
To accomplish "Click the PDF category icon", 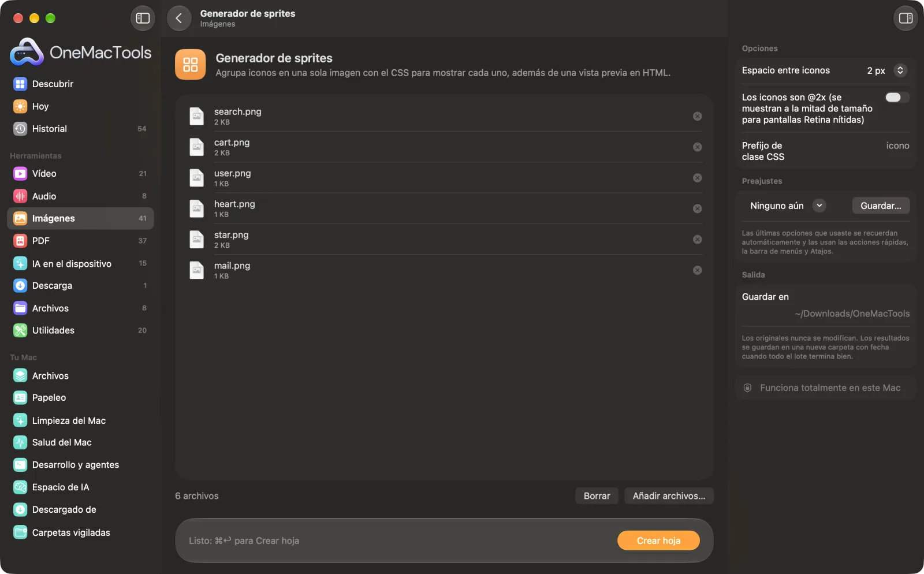I will 20,241.
